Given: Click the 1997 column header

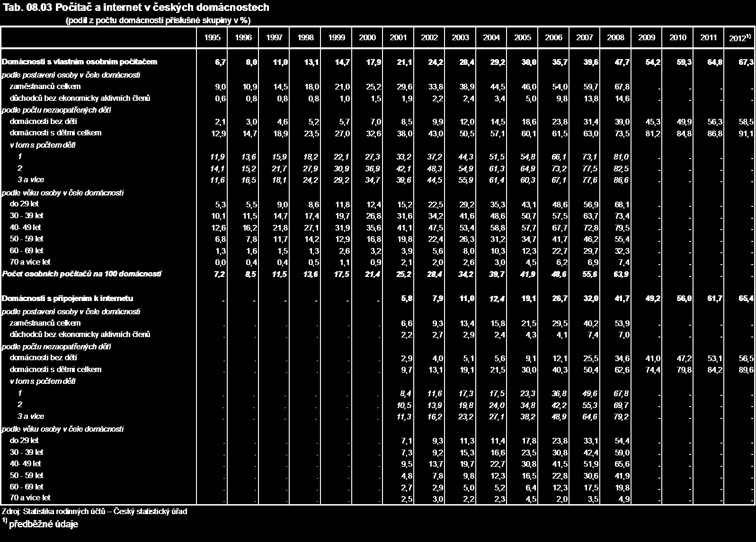Looking at the screenshot, I should [275, 38].
